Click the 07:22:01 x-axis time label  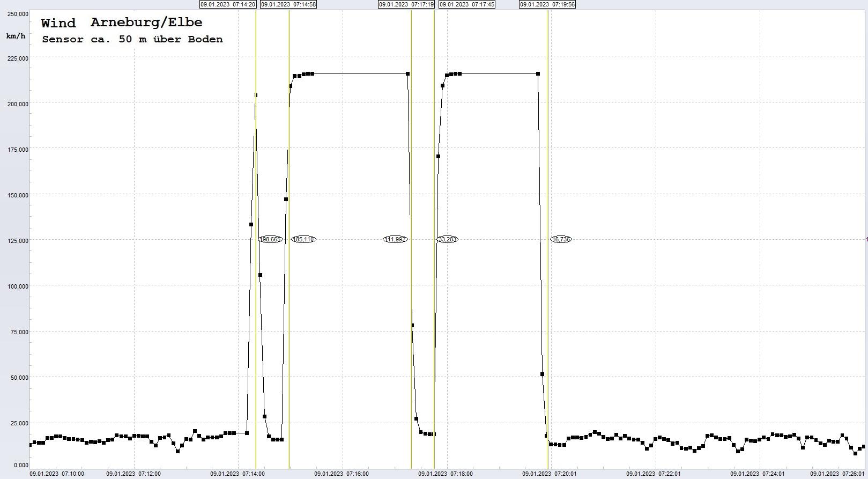click(x=654, y=474)
